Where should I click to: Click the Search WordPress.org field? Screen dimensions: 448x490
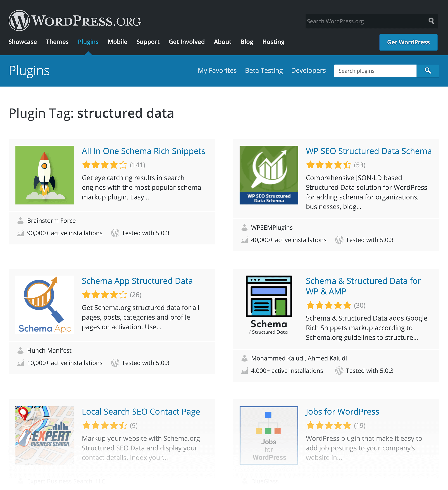(x=365, y=21)
